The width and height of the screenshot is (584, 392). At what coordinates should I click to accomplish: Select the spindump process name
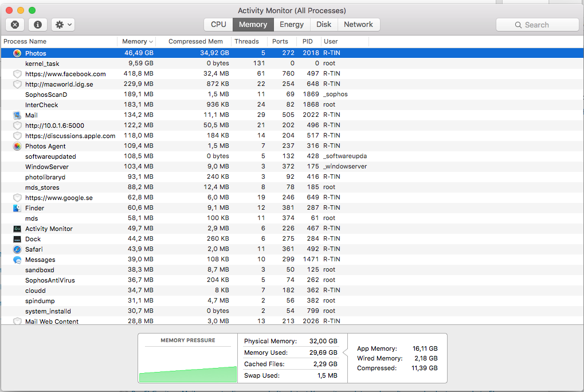40,301
